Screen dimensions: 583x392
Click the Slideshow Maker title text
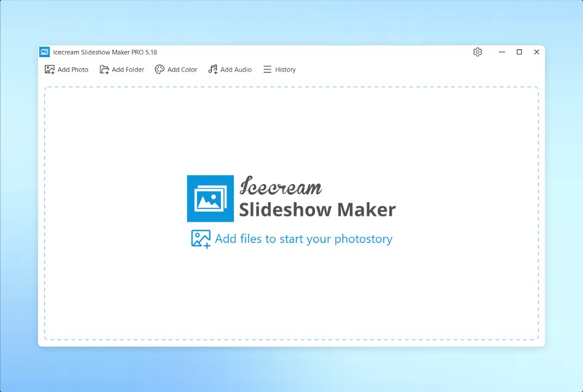tap(318, 210)
